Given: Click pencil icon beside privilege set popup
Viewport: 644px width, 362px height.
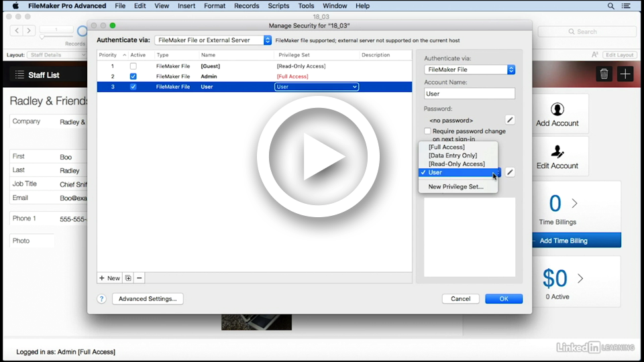Looking at the screenshot, I should click(510, 172).
